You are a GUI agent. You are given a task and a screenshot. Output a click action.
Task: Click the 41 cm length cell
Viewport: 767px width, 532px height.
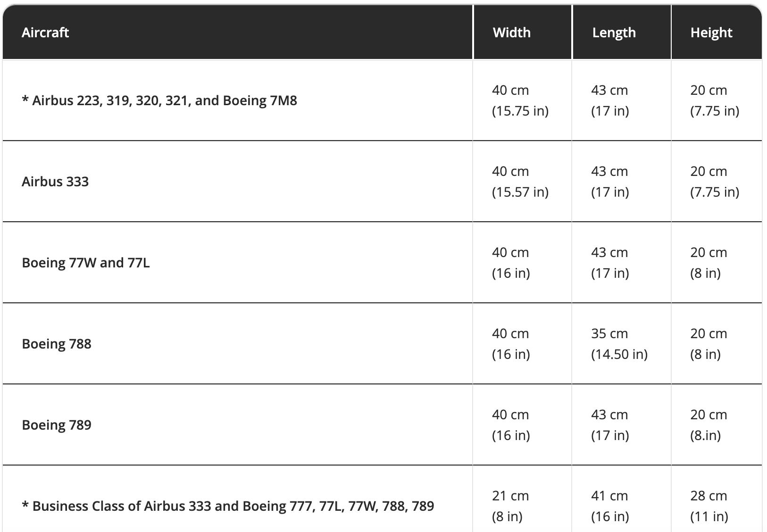(x=609, y=496)
